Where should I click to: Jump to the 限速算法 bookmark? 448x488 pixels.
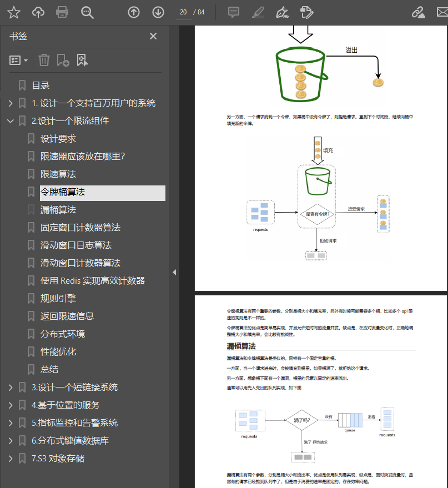click(58, 174)
